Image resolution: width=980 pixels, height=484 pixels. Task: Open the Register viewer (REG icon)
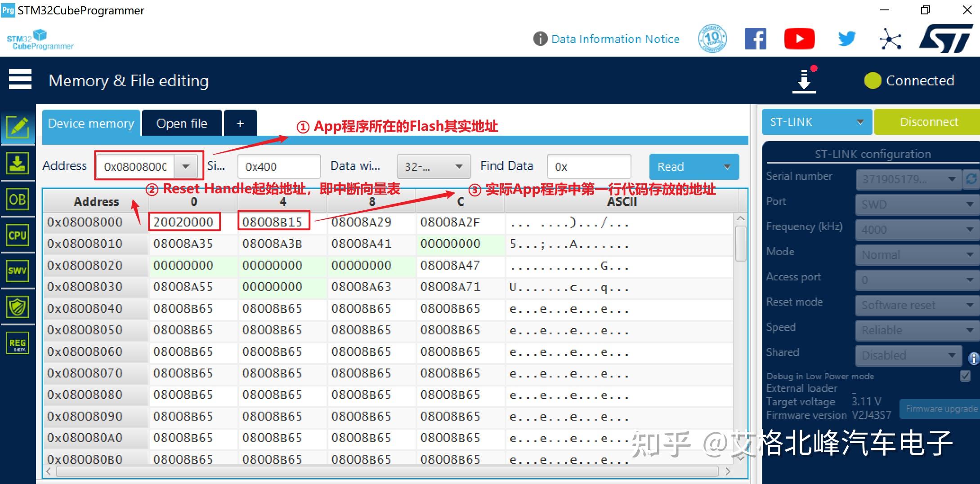point(18,342)
